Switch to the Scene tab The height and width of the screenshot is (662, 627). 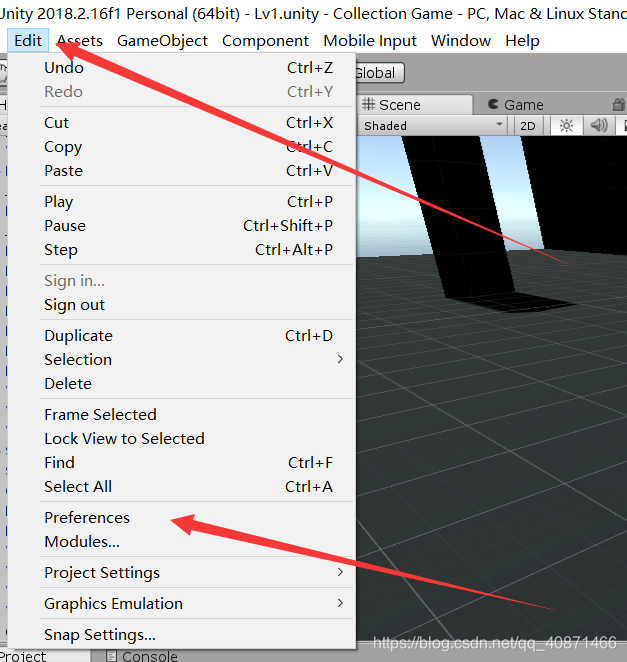coord(415,105)
